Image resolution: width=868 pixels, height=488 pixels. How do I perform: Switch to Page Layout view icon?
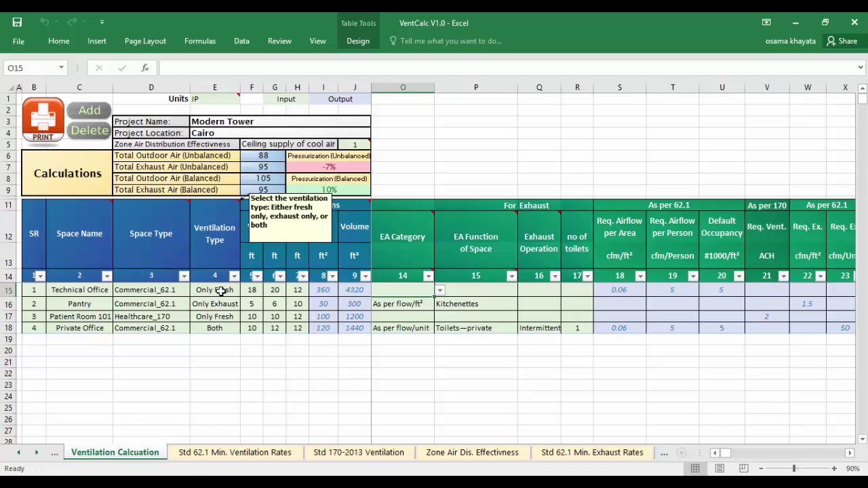pyautogui.click(x=719, y=468)
